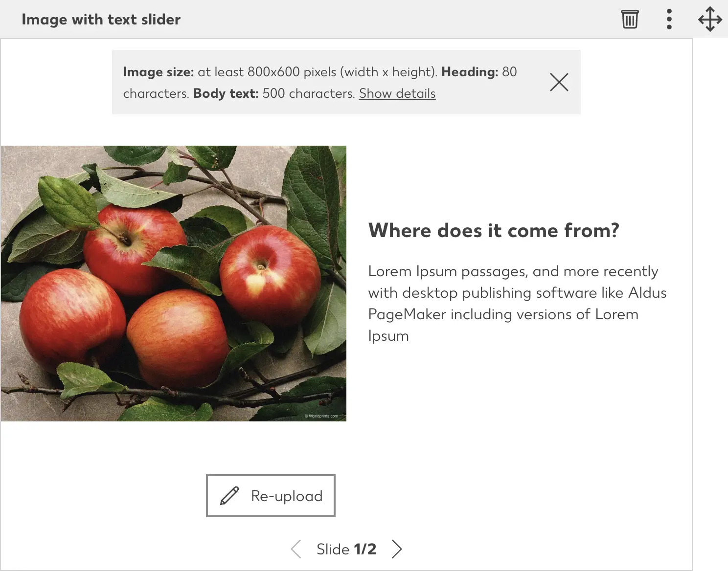Go to the next slide arrow

pyautogui.click(x=397, y=549)
